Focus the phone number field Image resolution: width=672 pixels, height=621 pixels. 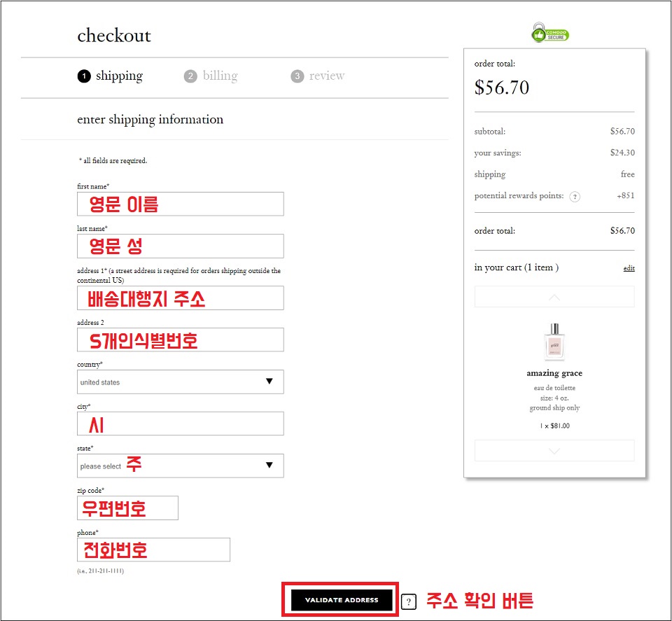pyautogui.click(x=153, y=550)
